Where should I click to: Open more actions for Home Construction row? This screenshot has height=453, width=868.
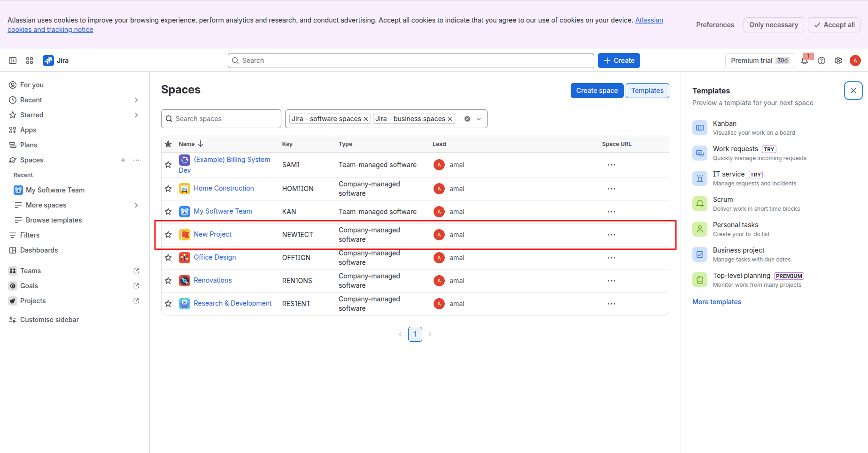click(612, 189)
